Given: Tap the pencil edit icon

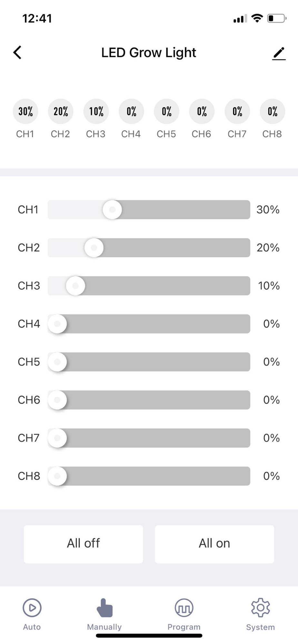Looking at the screenshot, I should pyautogui.click(x=279, y=53).
